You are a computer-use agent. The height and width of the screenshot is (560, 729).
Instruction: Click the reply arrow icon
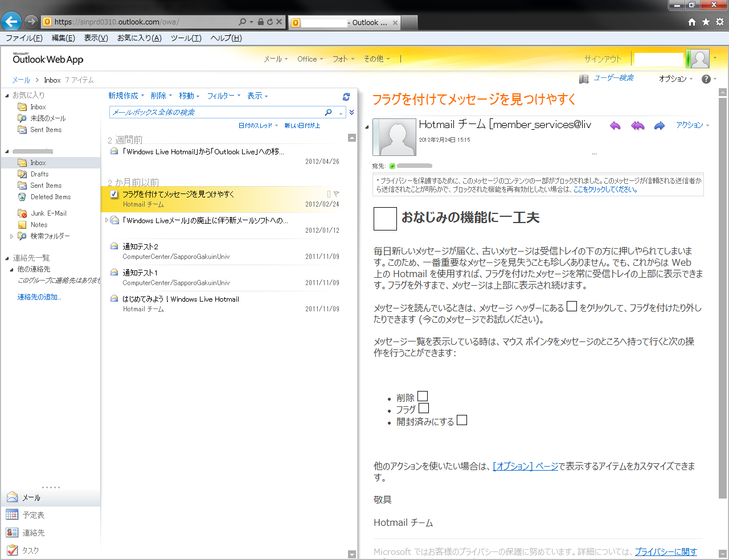point(615,125)
